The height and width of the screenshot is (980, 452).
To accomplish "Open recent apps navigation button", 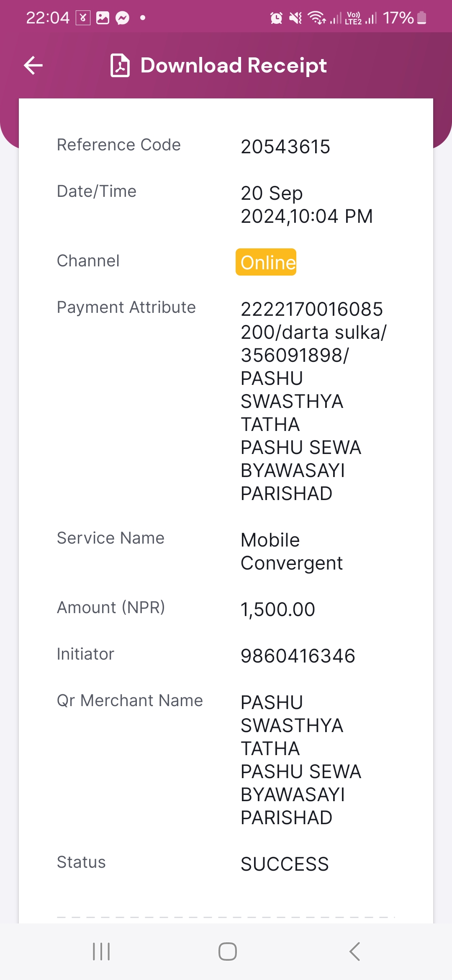I will 101,952.
